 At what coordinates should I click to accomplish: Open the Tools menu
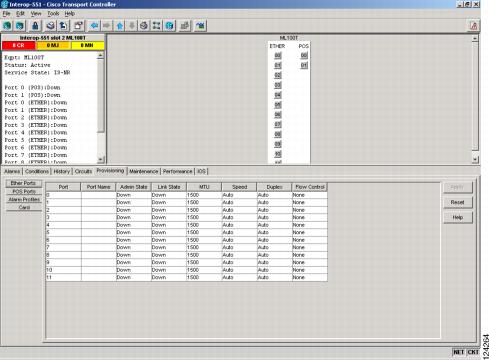click(x=53, y=14)
